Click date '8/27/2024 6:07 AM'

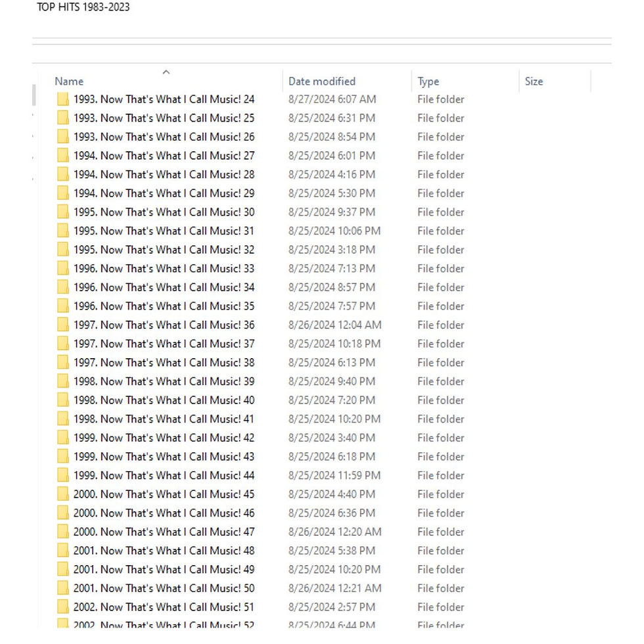click(333, 99)
